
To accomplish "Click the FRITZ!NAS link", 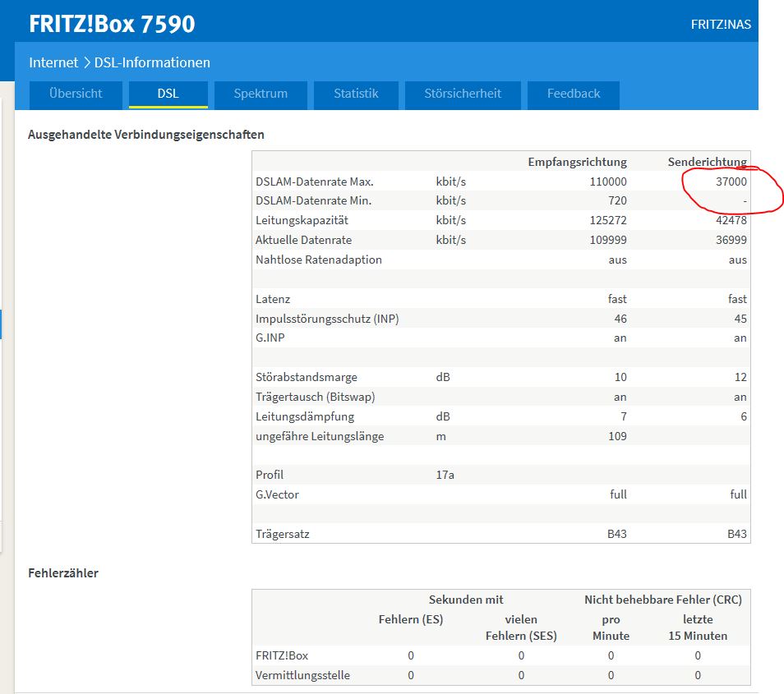I will pos(721,25).
